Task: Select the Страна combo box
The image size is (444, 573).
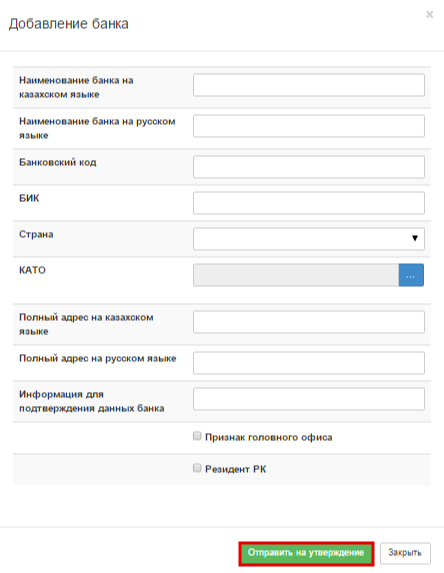Action: click(x=309, y=239)
